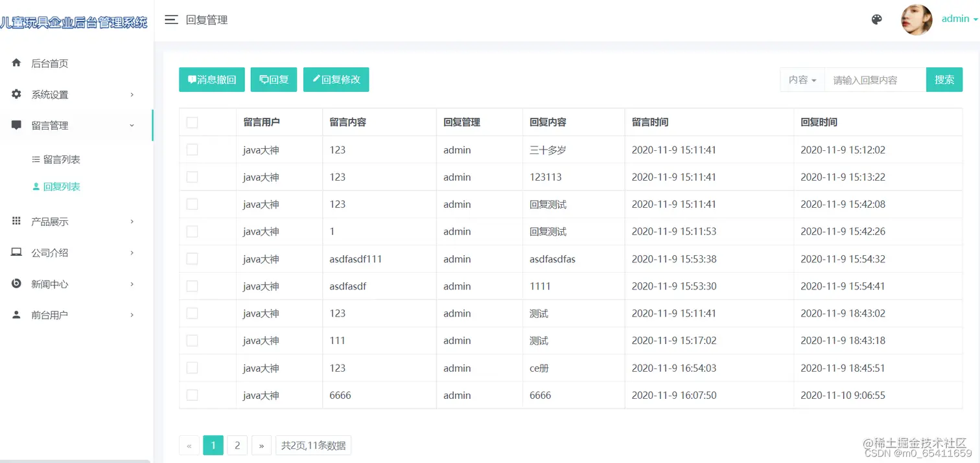The image size is (980, 463).
Task: Go to page 2 in pagination
Action: tap(237, 445)
